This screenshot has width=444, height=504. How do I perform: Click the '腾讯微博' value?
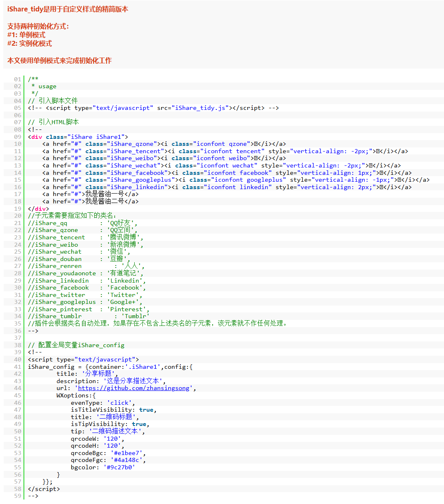tap(124, 237)
